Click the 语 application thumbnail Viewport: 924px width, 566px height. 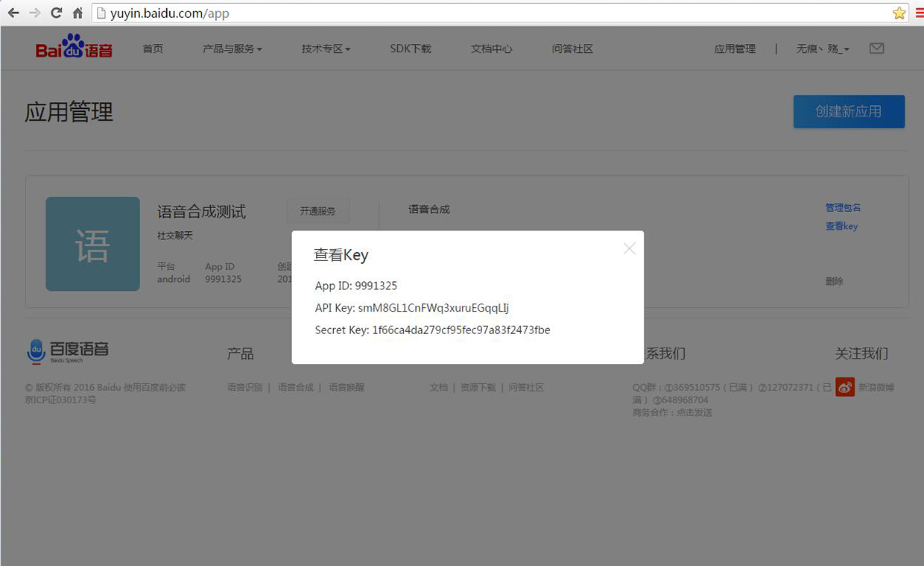(92, 244)
